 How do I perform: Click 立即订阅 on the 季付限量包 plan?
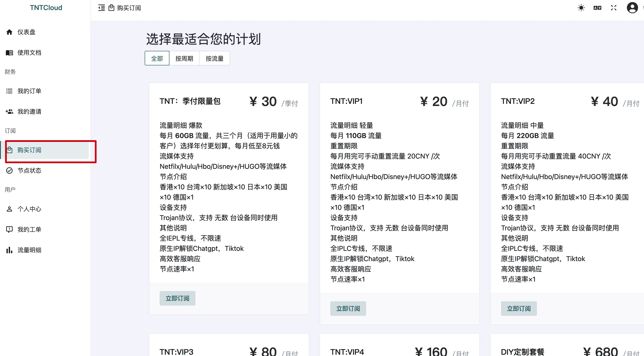177,298
